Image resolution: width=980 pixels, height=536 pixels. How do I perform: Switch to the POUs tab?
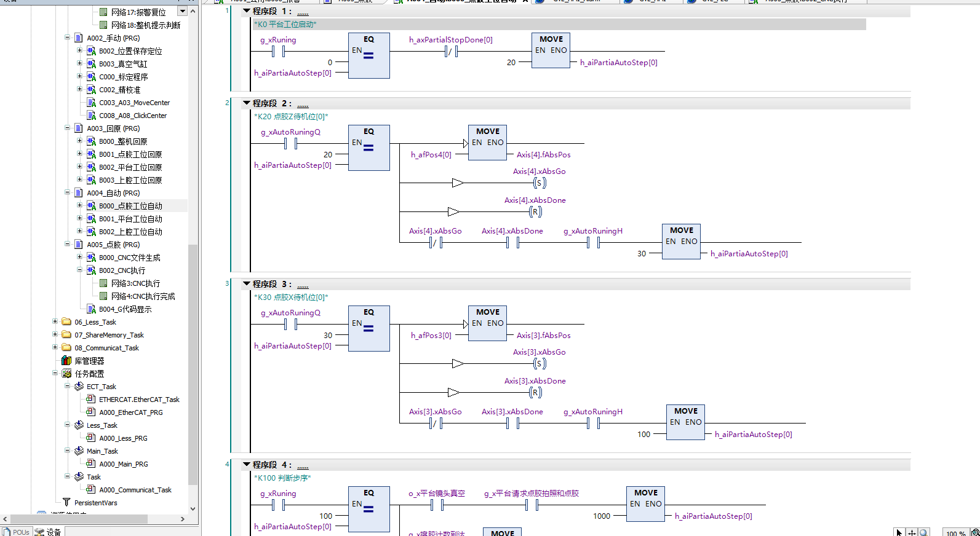point(16,532)
